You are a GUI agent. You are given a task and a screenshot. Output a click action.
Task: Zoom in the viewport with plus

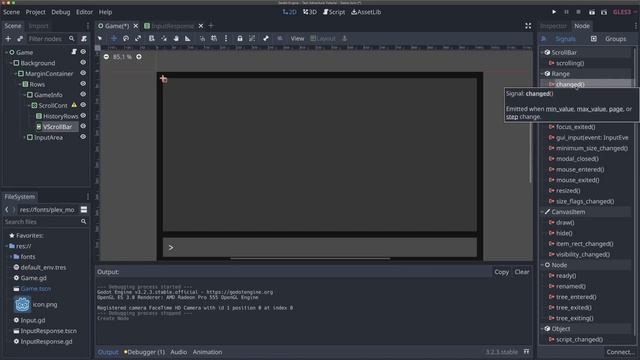tap(139, 57)
